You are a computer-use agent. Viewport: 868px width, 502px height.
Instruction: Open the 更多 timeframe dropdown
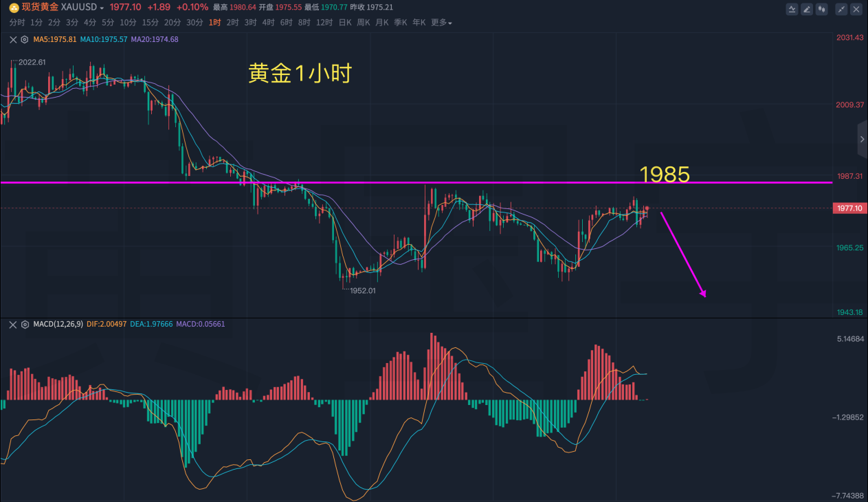441,23
